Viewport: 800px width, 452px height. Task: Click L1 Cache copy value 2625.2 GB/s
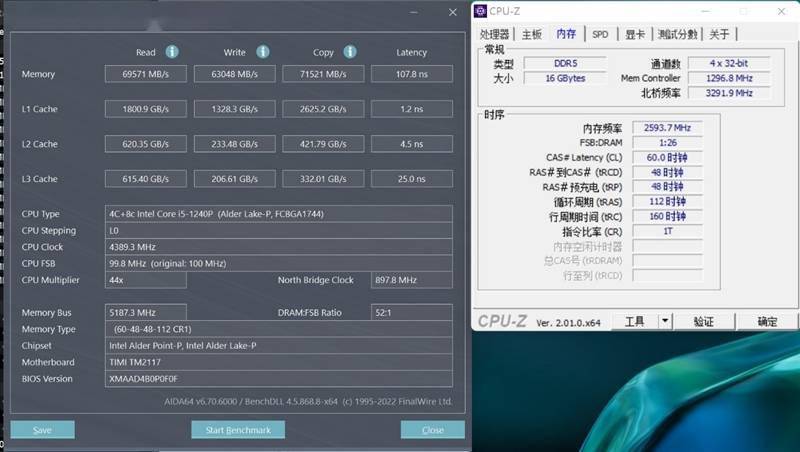pyautogui.click(x=323, y=109)
